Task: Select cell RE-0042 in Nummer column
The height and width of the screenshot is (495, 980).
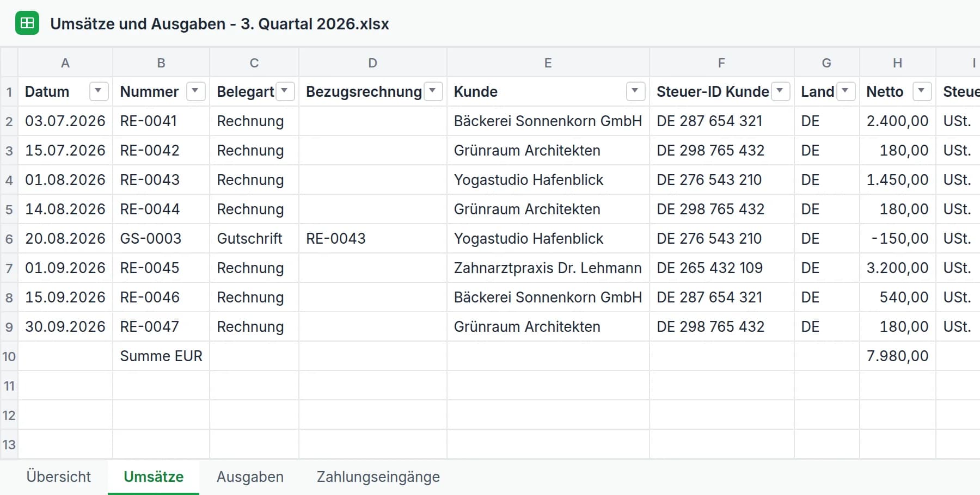Action: coord(161,151)
